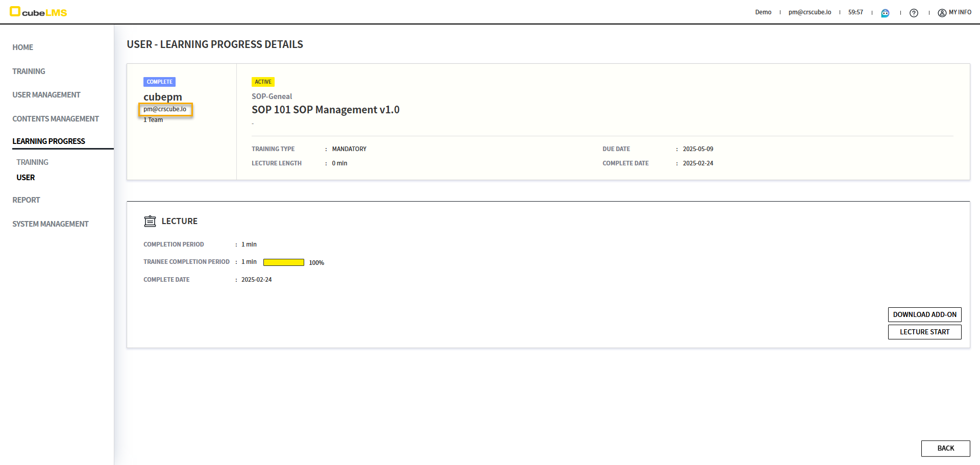980x465 pixels.
Task: Open SYSTEM MANAGEMENT section
Action: [x=51, y=224]
